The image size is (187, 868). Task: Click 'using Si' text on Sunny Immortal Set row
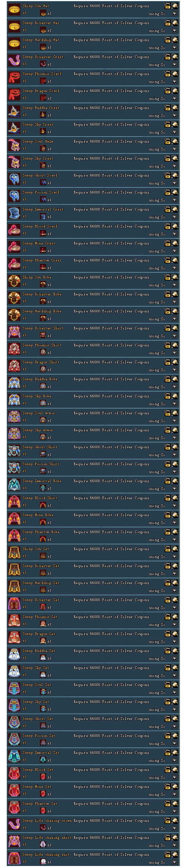click(x=157, y=761)
